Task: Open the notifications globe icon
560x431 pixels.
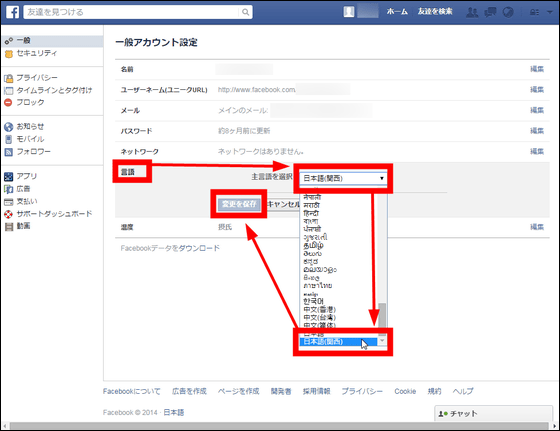Action: [508, 12]
